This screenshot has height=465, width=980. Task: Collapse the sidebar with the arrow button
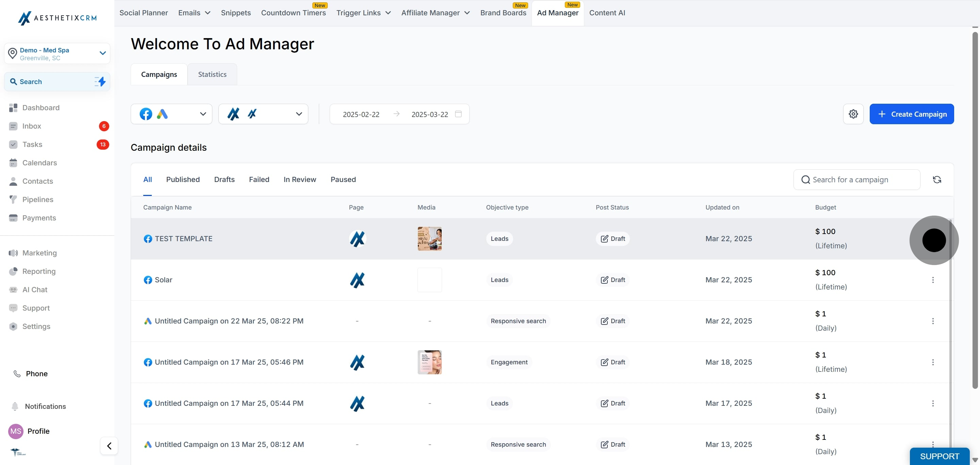[x=109, y=446]
